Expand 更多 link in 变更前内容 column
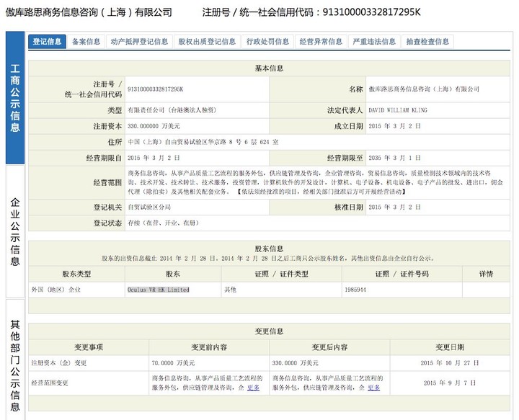The width and height of the screenshot is (519, 420). tap(253, 388)
